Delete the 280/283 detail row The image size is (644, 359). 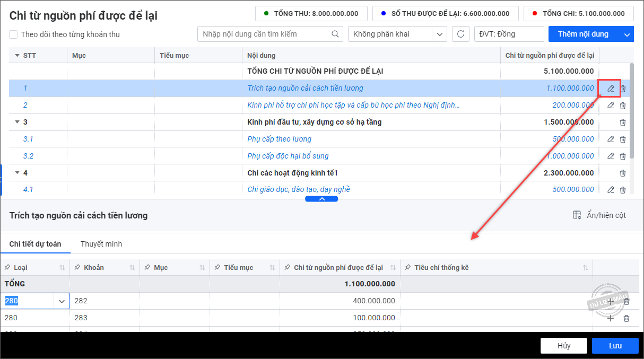[x=626, y=318]
